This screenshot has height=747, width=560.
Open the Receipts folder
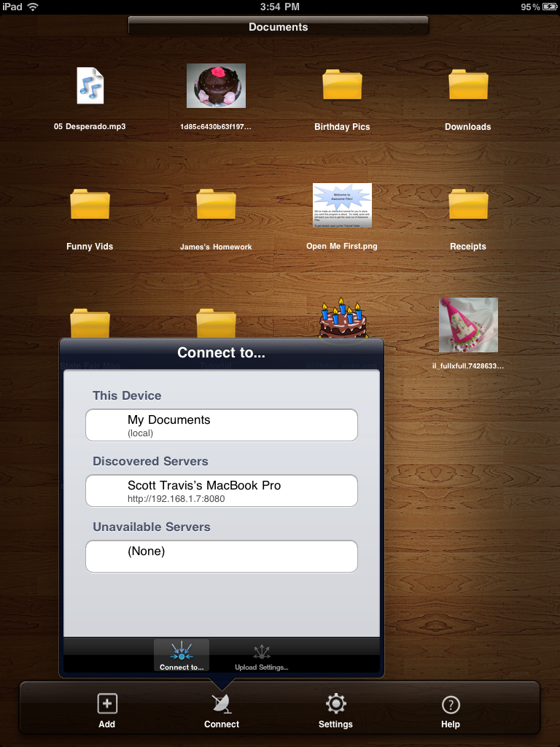[x=467, y=206]
